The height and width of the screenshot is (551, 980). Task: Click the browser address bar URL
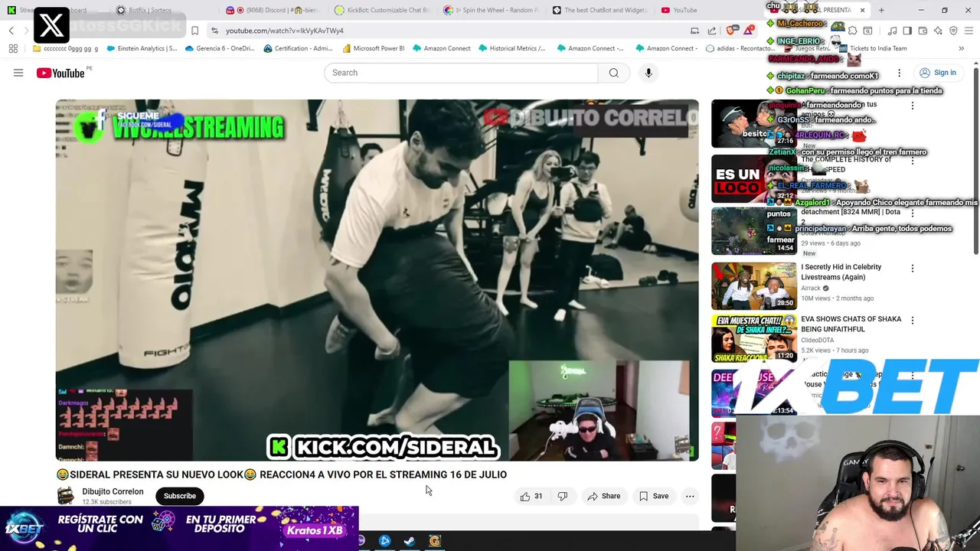tap(285, 31)
